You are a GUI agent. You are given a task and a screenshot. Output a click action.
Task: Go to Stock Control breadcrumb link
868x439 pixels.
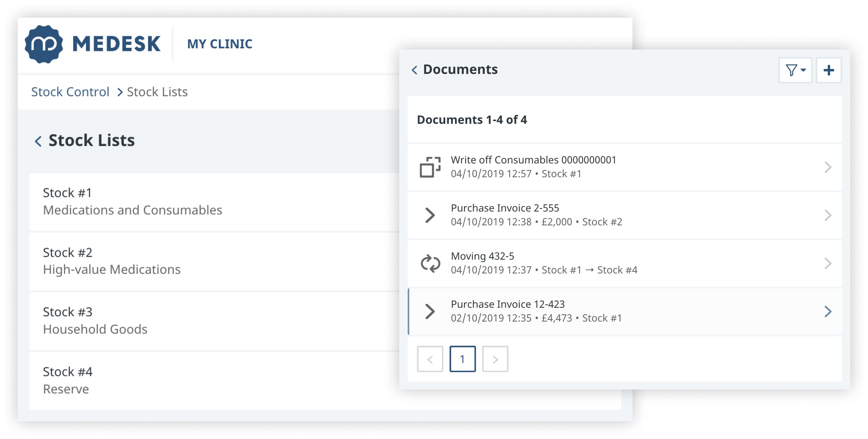point(70,92)
